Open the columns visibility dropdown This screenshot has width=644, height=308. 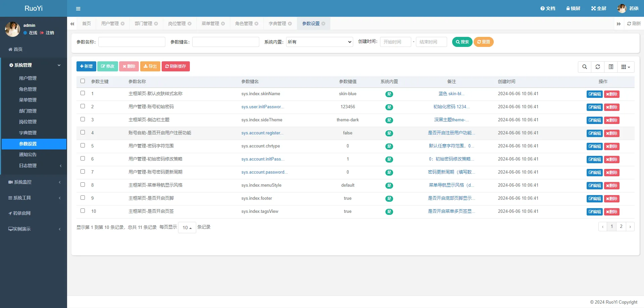pos(626,67)
